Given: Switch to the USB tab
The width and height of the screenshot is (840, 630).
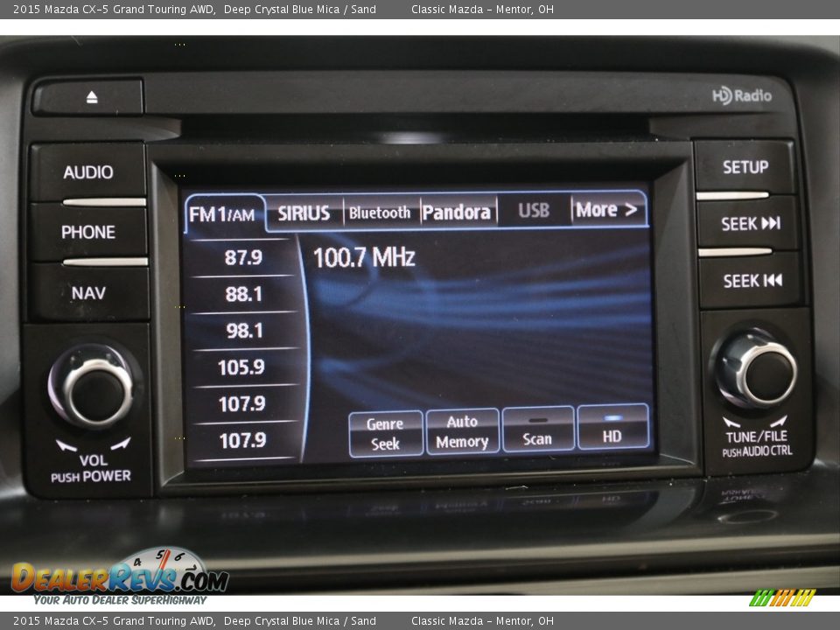Looking at the screenshot, I should (x=534, y=210).
